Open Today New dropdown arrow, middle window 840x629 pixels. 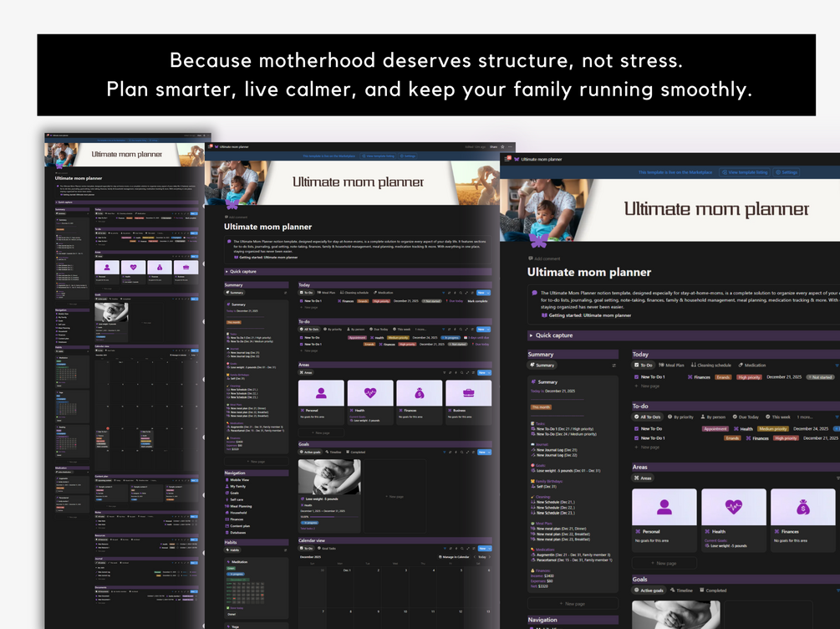tap(488, 293)
